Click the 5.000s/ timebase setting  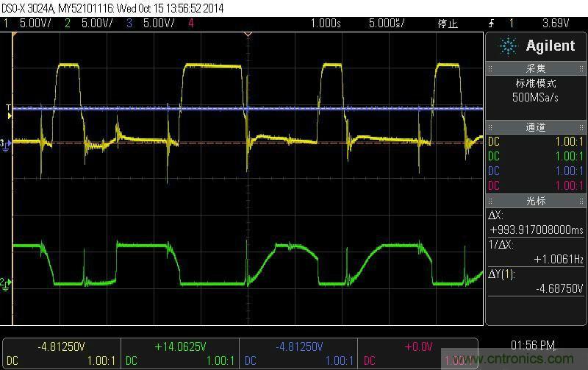point(387,23)
